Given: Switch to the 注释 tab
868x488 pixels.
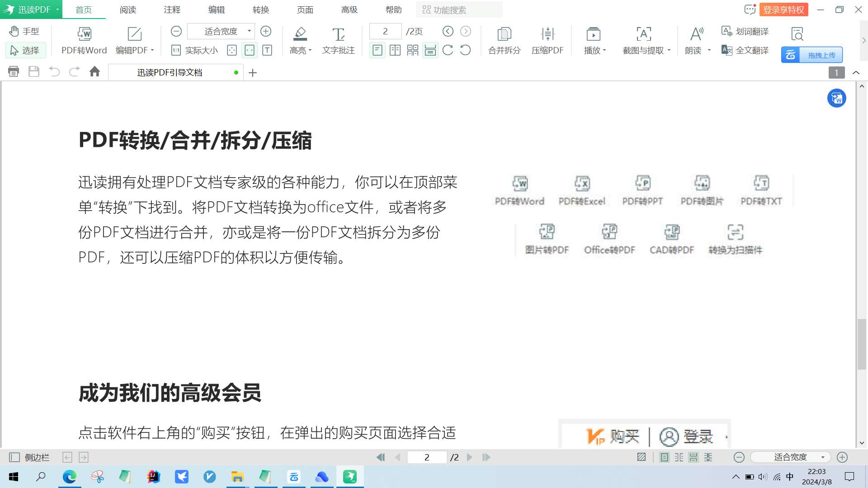Looking at the screenshot, I should [x=172, y=9].
